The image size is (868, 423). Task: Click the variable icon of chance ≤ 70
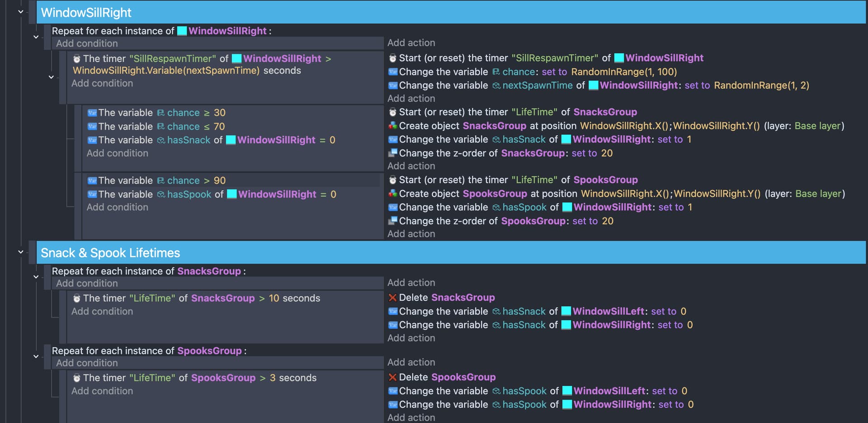[92, 127]
